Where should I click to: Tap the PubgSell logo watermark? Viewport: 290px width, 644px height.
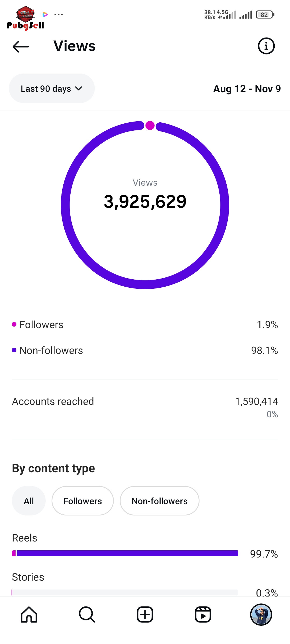26,19
